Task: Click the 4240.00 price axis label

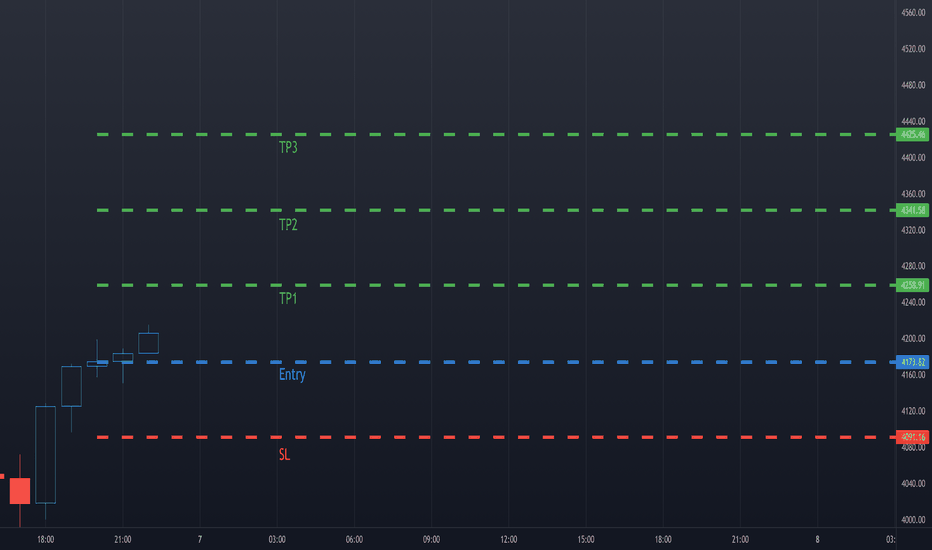Action: tap(913, 302)
